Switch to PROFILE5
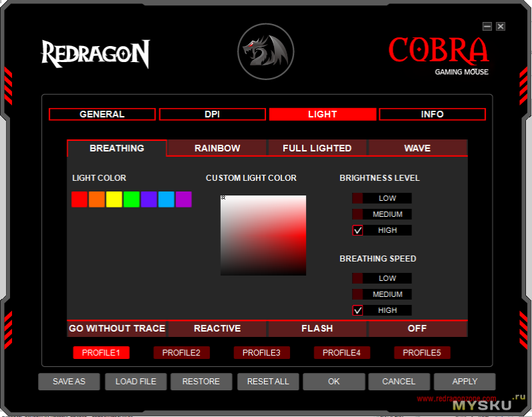532x417 pixels. (422, 352)
